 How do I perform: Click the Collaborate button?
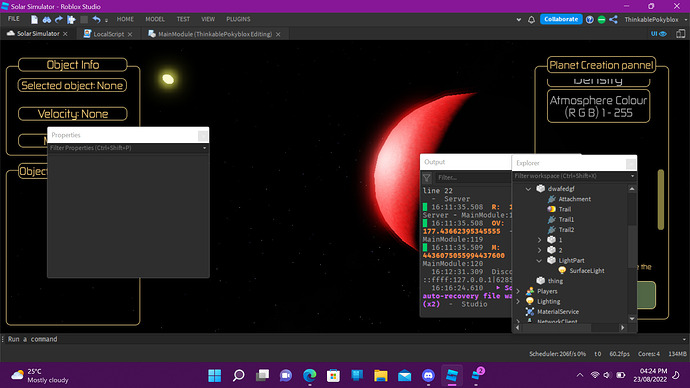click(x=561, y=19)
